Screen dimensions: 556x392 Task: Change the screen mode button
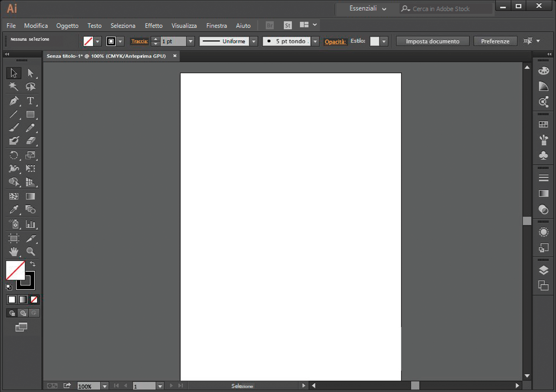(21, 327)
